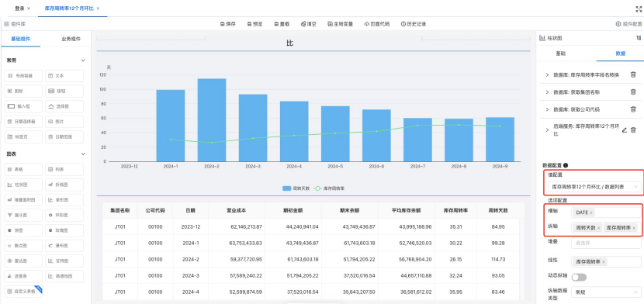Toggle fullscreen icon at top right
This screenshot has width=644, height=304.
[639, 9]
